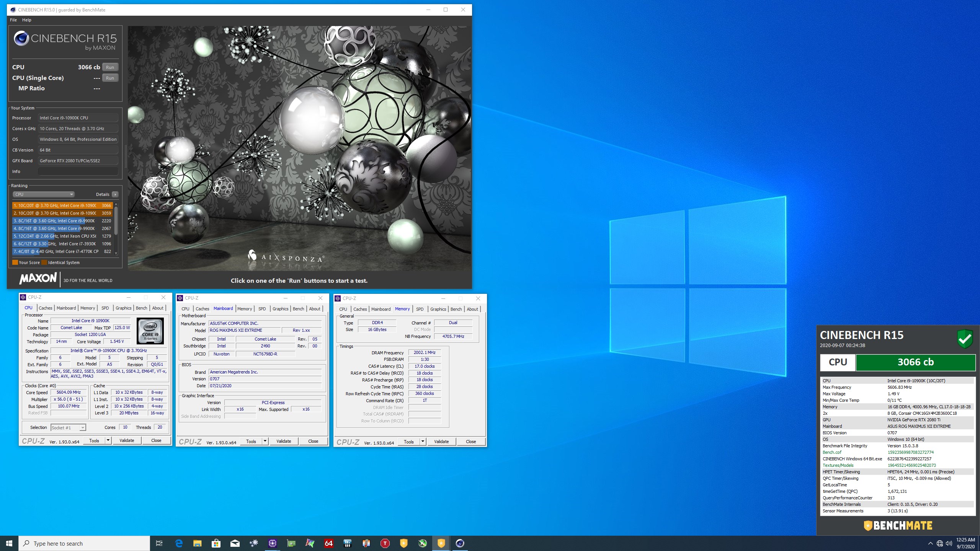This screenshot has width=980, height=551.
Task: Open the thermometer monitoring taskbar icon
Action: coord(366,543)
